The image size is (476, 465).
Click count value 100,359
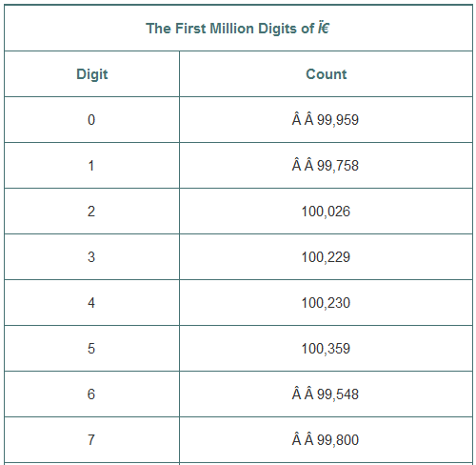326,349
